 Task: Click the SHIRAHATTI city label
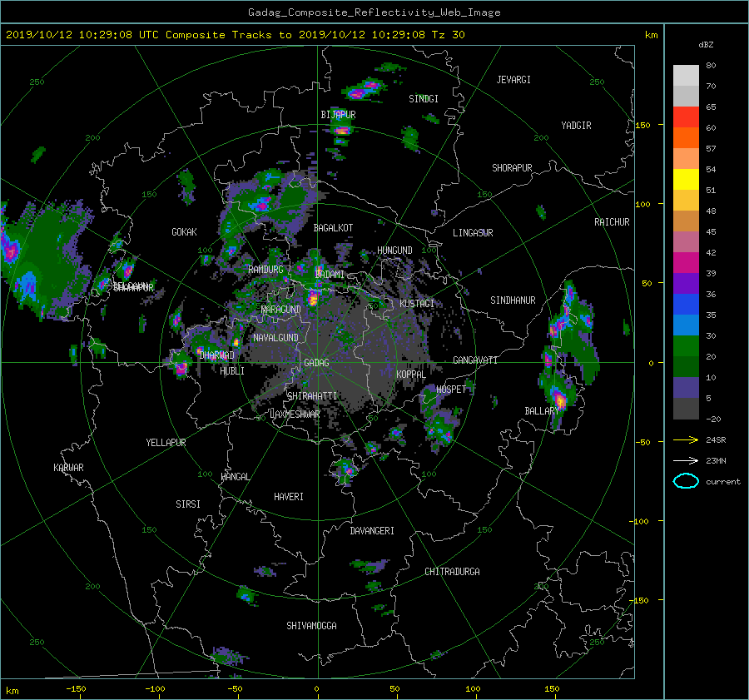click(312, 396)
